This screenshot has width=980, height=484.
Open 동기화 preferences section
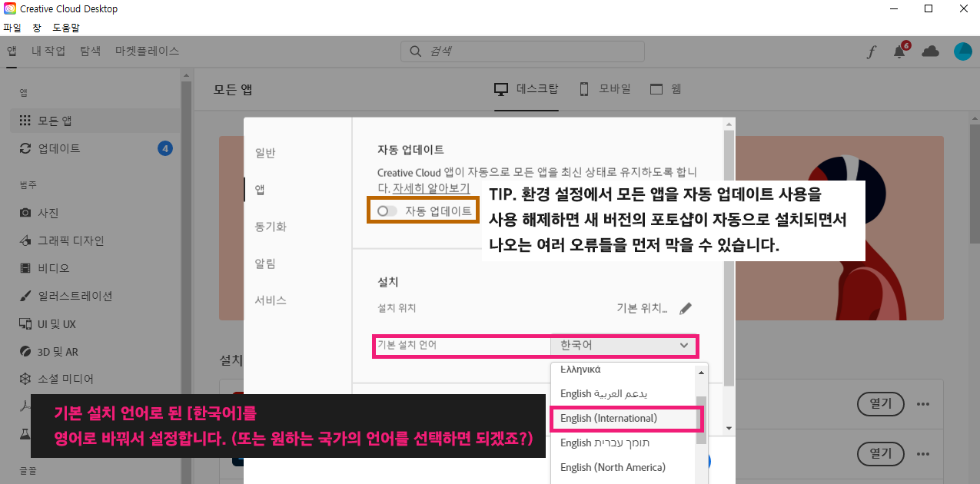(271, 227)
